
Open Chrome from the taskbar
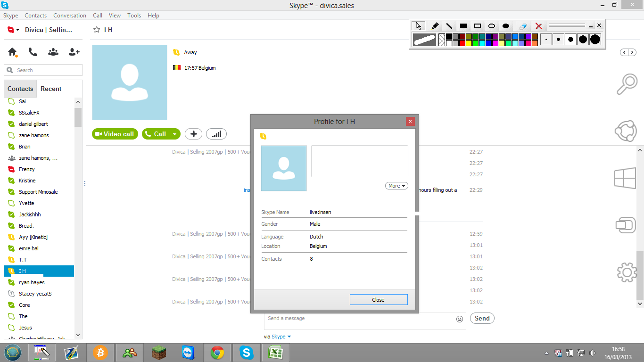pyautogui.click(x=217, y=352)
